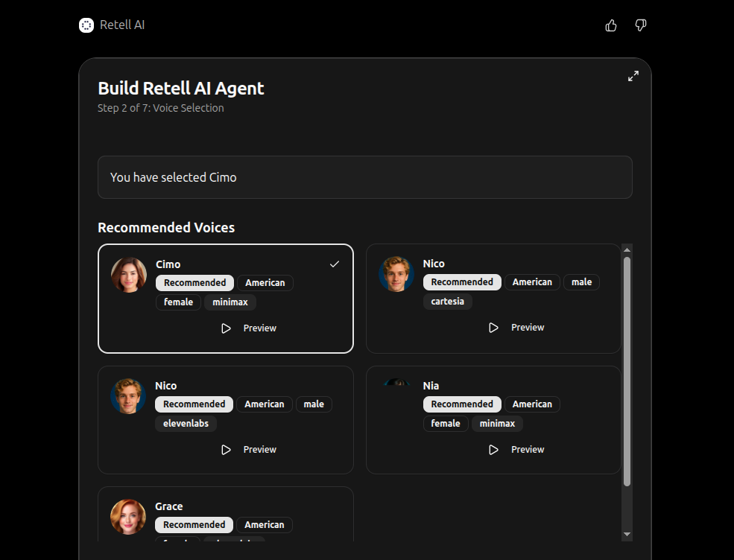Click the Recommended Voices heading
Image resolution: width=734 pixels, height=560 pixels.
tap(166, 228)
